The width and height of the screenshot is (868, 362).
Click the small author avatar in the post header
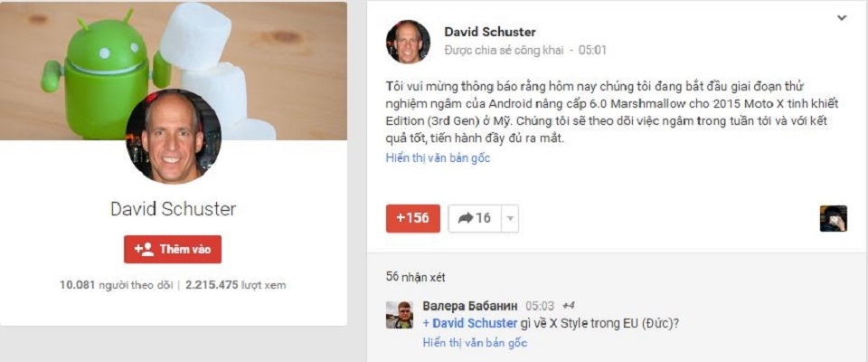point(408,42)
